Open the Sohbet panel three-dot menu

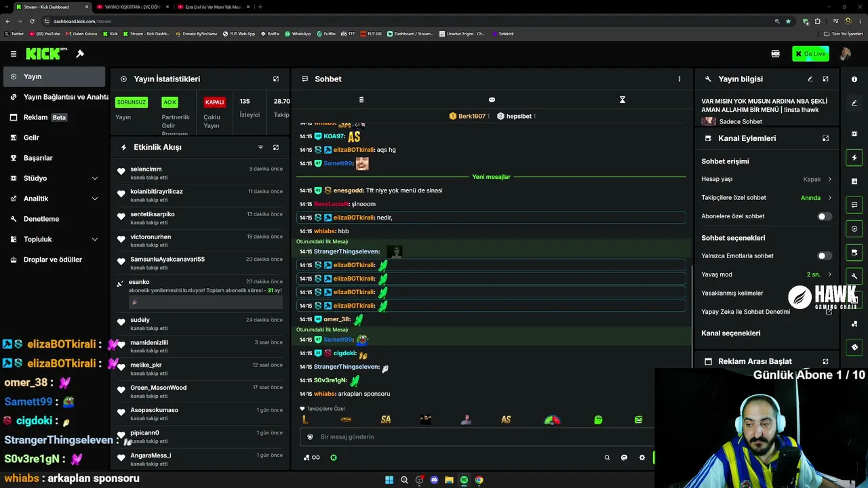point(679,79)
